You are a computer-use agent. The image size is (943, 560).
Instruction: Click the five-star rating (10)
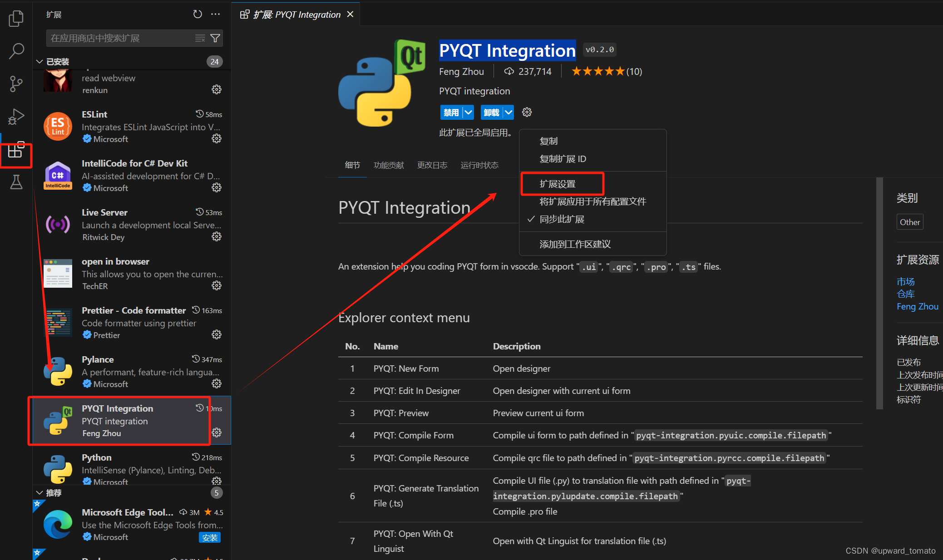pyautogui.click(x=607, y=71)
